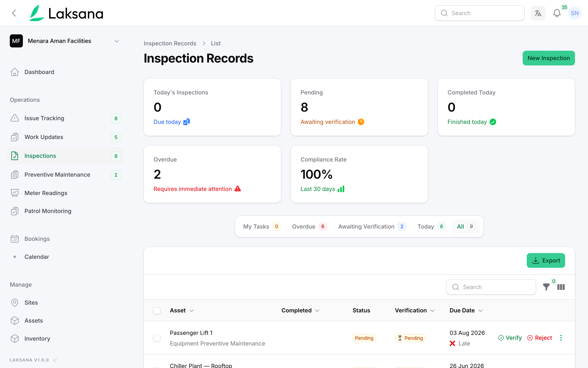Open the SN user avatar menu
Screen dimensions: 588x368
coord(575,13)
